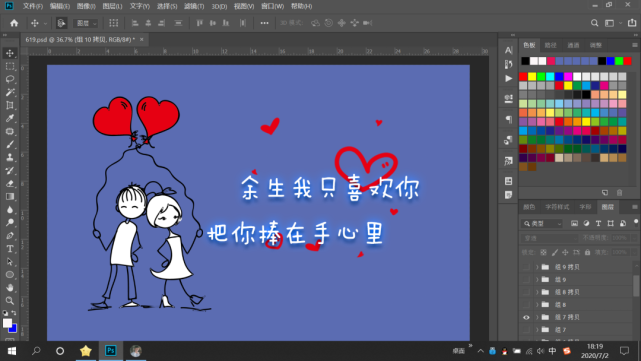This screenshot has height=361, width=641.
Task: Open the 图像(I) menu
Action: (x=86, y=6)
